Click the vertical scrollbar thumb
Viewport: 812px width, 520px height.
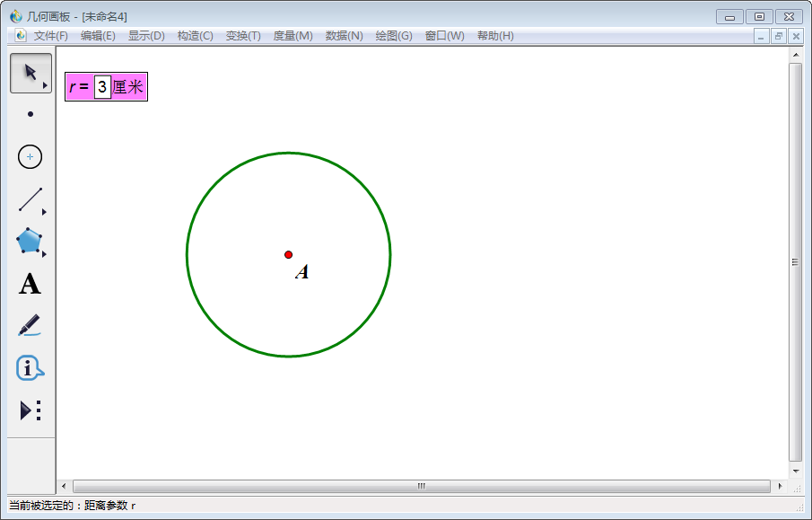point(796,262)
